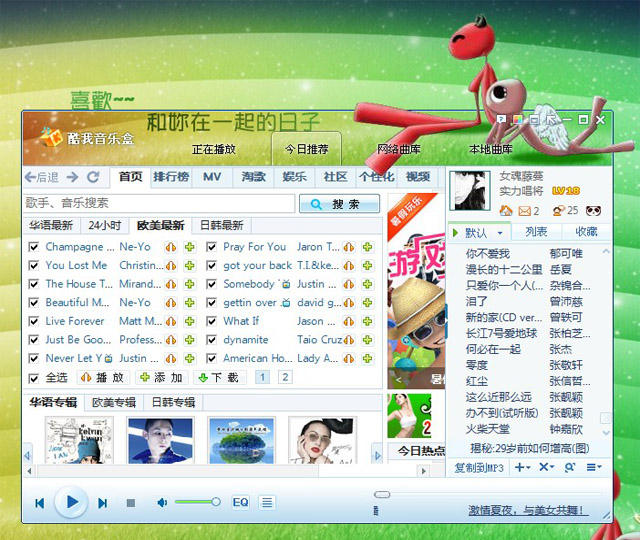Open the add (+) dropdown in playlist toolbar
This screenshot has width=640, height=540.
pos(522,467)
